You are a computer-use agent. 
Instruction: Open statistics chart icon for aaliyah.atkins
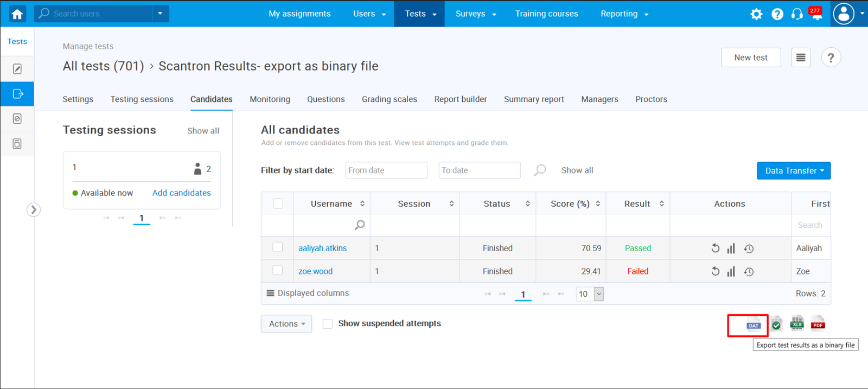pos(731,248)
